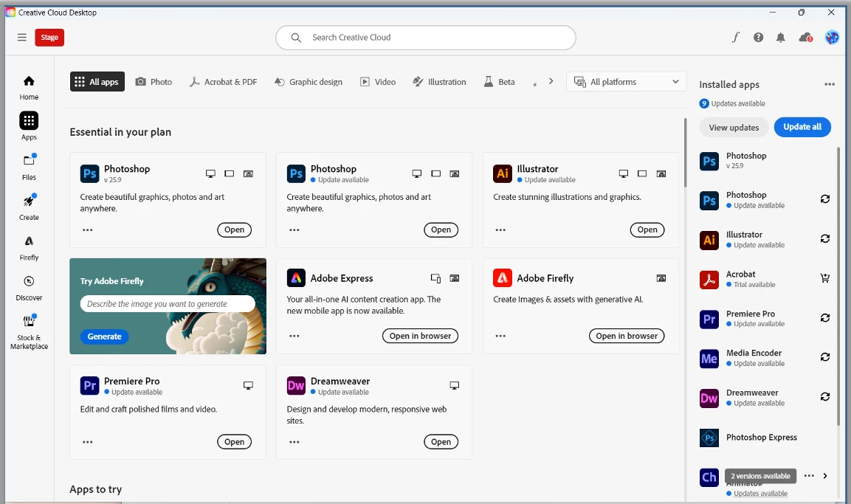Open the notifications bell
This screenshot has width=851, height=504.
coord(780,38)
